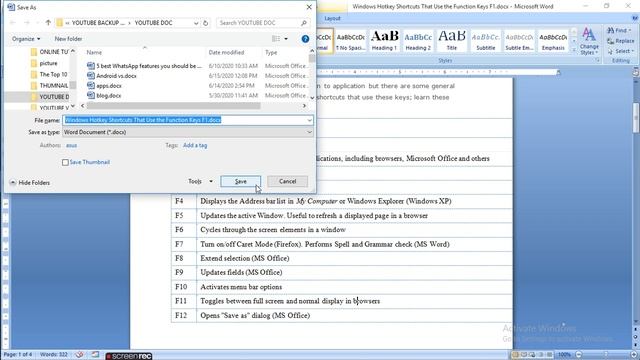Click the back arrow in Save As dialog
Screen dimensions: 640x360
[x=13, y=23]
